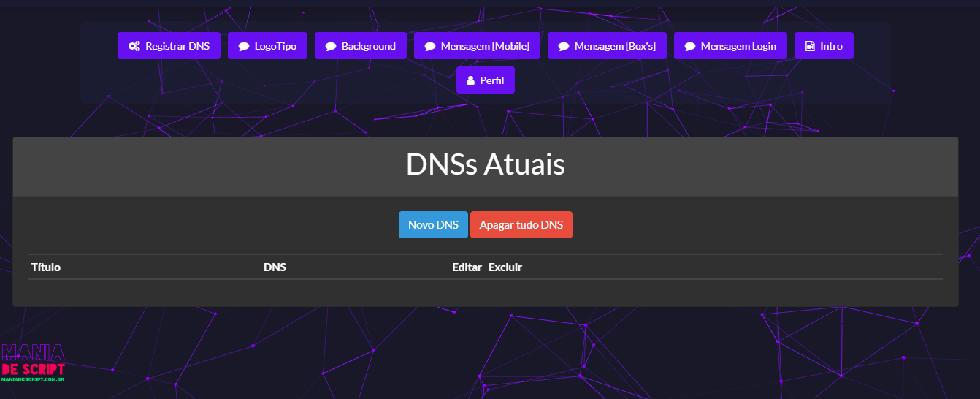Add a new entry with Novo DNS
Image resolution: width=980 pixels, height=399 pixels.
433,225
